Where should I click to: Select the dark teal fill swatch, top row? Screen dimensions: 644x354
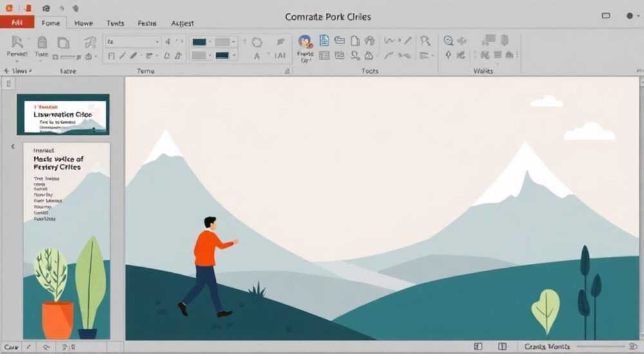(199, 42)
